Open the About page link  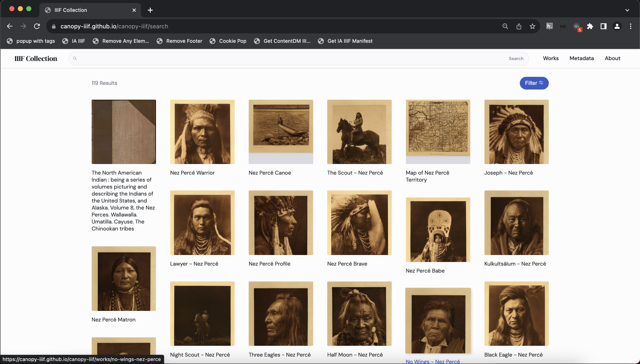[612, 58]
